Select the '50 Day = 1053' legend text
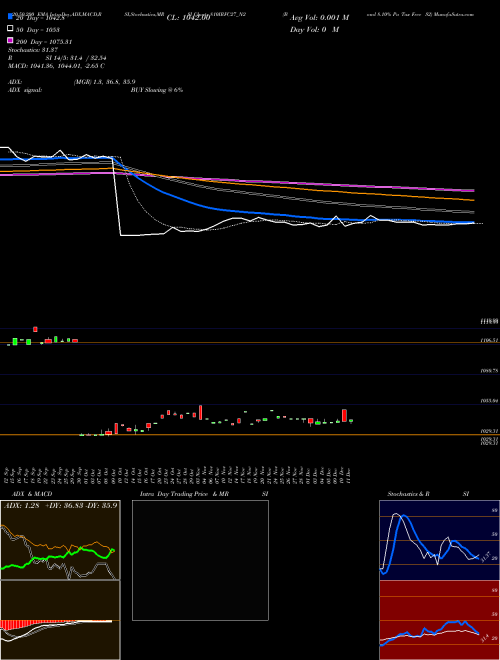 click(38, 30)
